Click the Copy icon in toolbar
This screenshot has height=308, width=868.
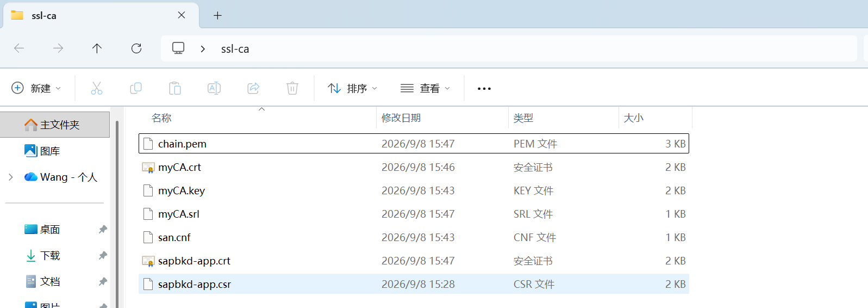coord(136,88)
